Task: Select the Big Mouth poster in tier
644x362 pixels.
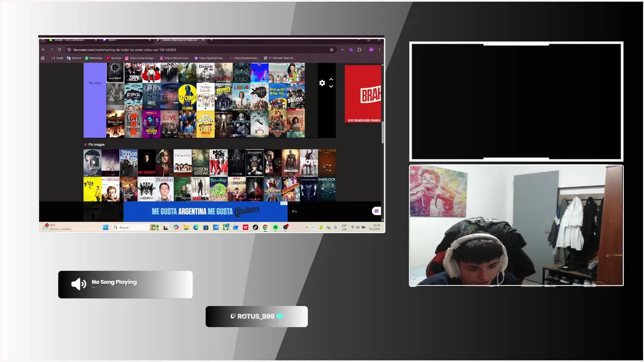Action: [205, 124]
